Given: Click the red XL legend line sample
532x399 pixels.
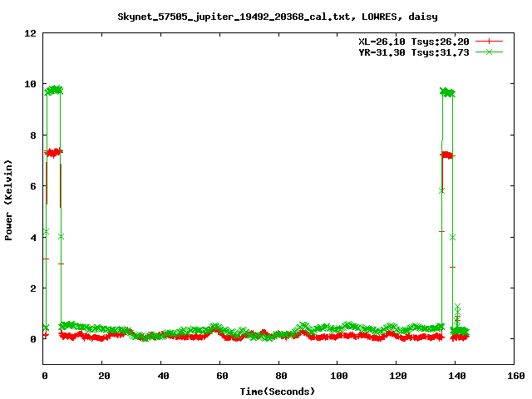Looking at the screenshot, I should pos(489,42).
